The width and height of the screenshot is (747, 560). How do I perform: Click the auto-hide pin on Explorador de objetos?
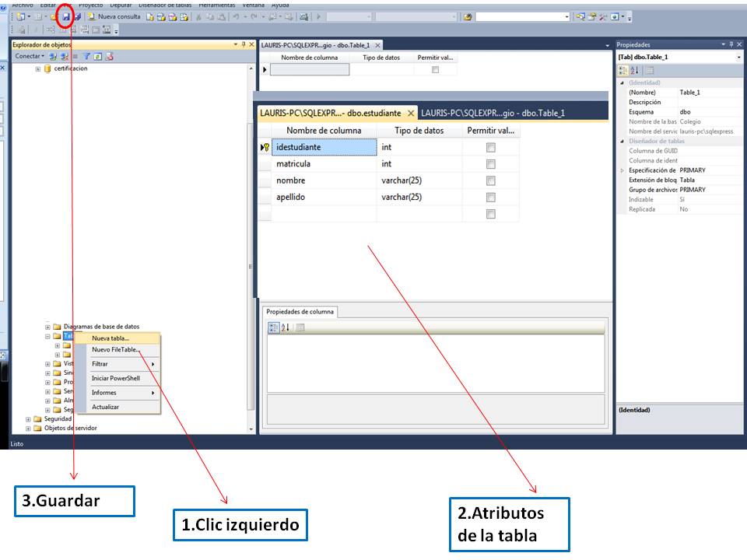pyautogui.click(x=242, y=46)
